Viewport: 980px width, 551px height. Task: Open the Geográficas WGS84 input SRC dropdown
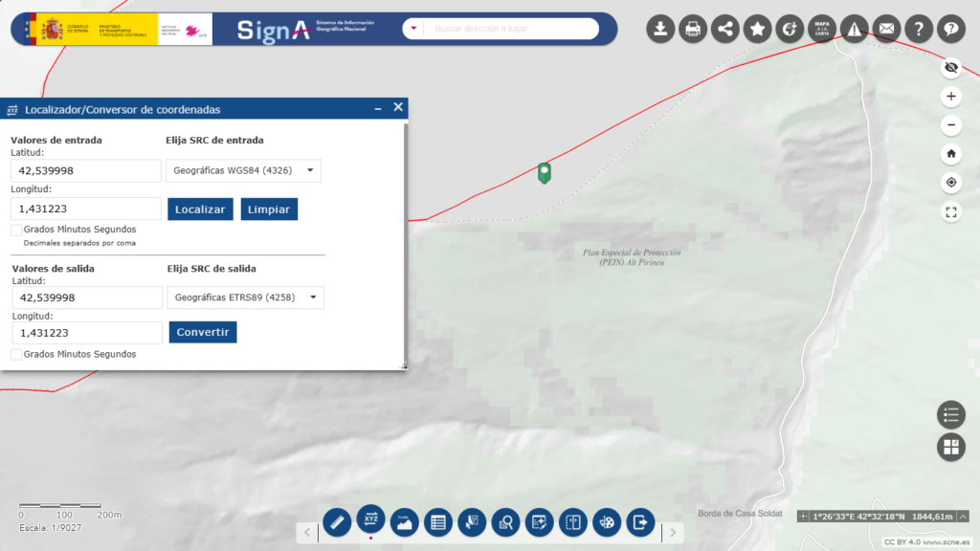click(x=243, y=170)
